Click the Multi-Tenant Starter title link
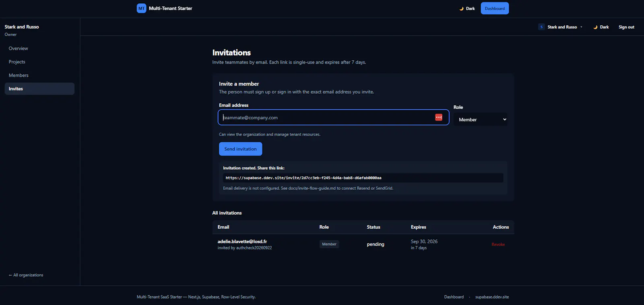This screenshot has height=305, width=644. point(170,8)
